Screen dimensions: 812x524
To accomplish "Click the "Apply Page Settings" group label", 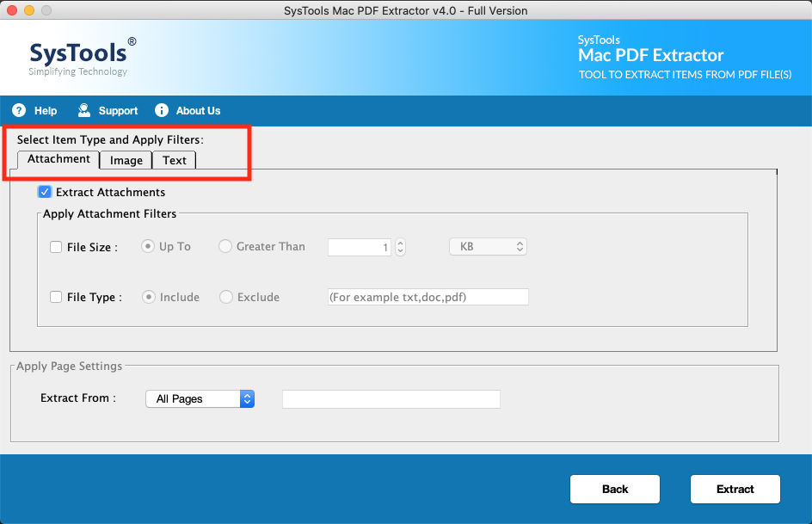I will [70, 366].
